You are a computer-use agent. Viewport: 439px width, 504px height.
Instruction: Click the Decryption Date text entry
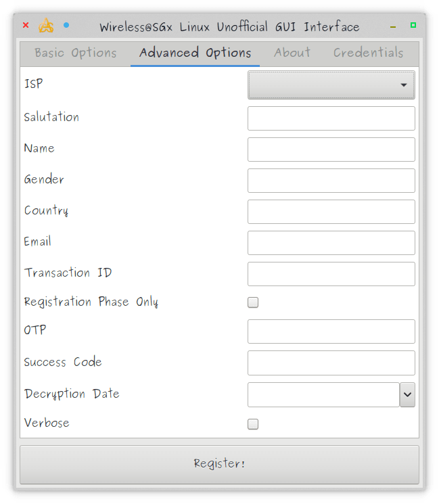(323, 394)
